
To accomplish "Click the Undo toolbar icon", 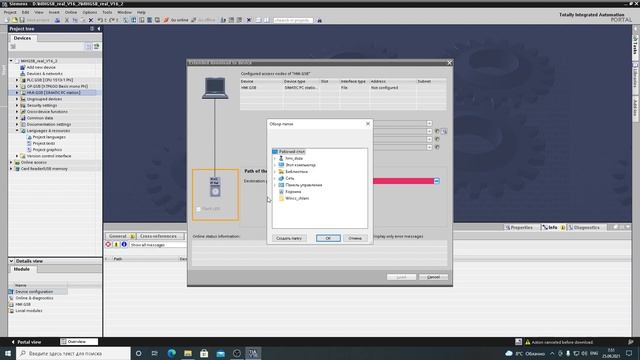I will (x=100, y=20).
